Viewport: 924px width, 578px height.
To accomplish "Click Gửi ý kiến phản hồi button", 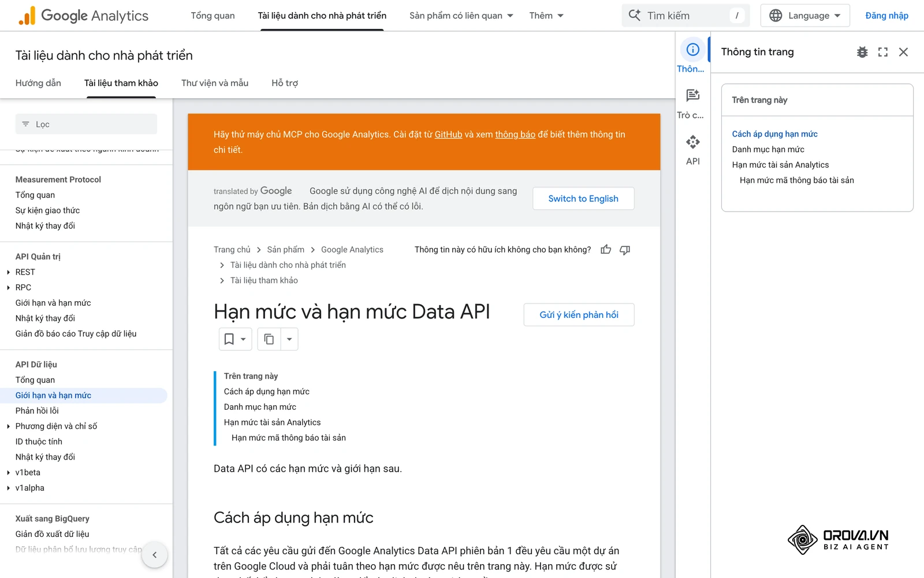I will (x=579, y=315).
